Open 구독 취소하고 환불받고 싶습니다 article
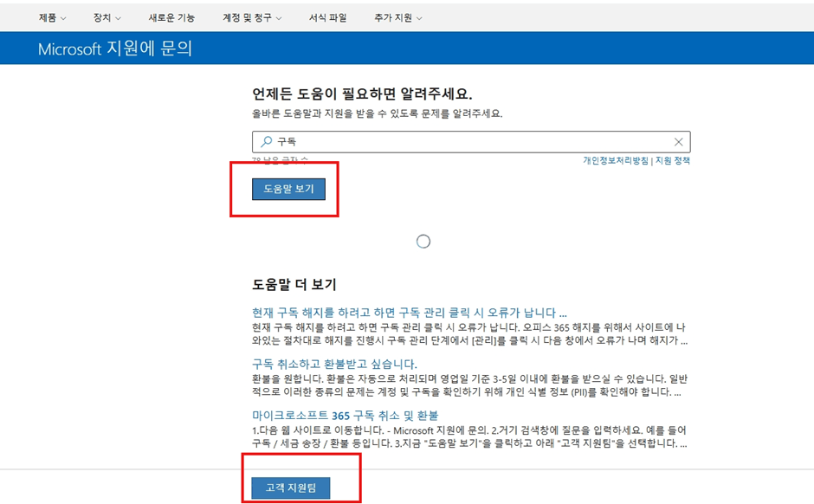The image size is (814, 504). 334,364
